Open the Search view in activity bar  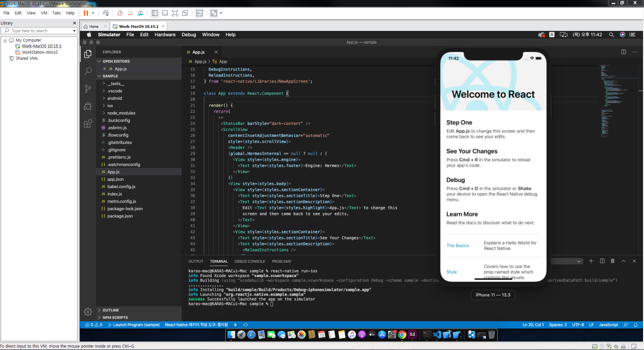pos(88,71)
